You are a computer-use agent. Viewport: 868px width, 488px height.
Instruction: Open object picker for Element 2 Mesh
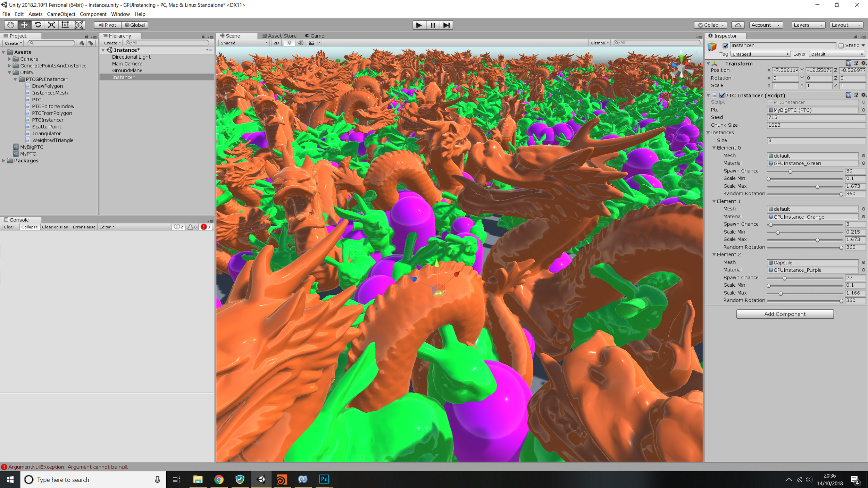[863, 262]
